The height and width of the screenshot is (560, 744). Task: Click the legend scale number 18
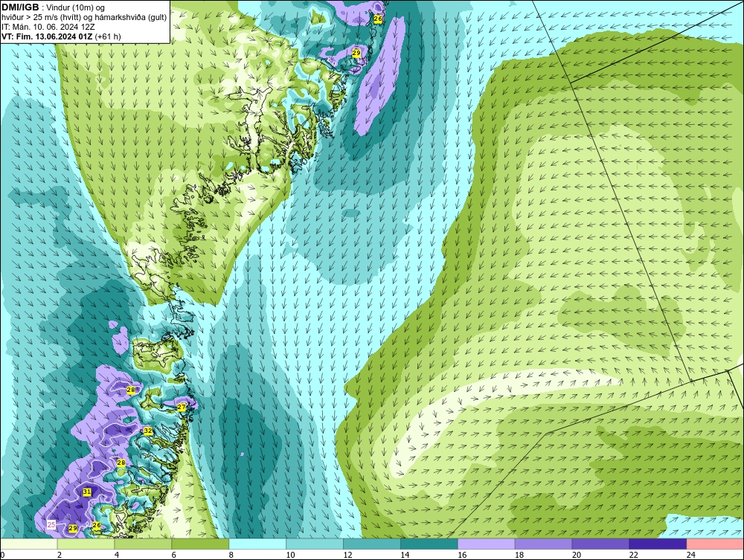point(519,555)
